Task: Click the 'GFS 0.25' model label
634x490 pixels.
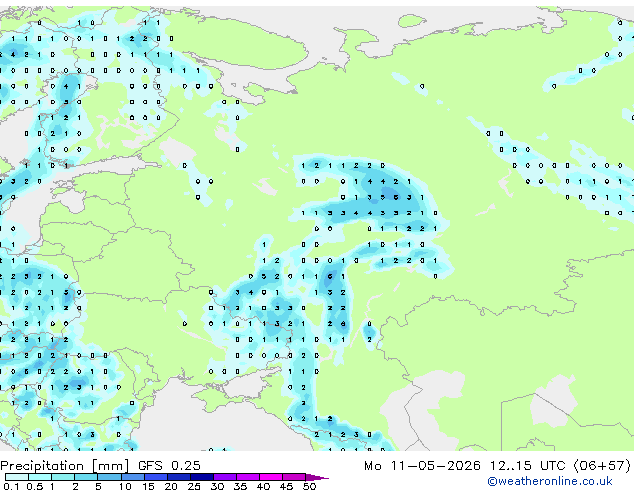Action: [x=169, y=466]
